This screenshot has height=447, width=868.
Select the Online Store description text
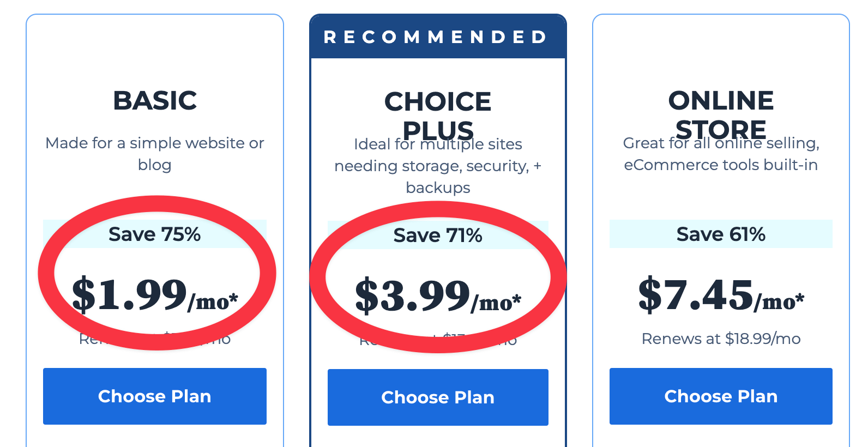click(721, 154)
